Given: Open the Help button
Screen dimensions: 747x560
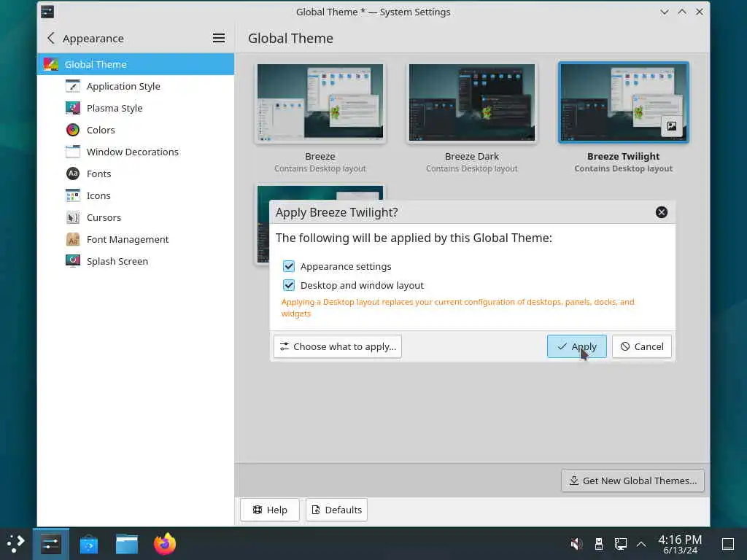Looking at the screenshot, I should click(270, 510).
